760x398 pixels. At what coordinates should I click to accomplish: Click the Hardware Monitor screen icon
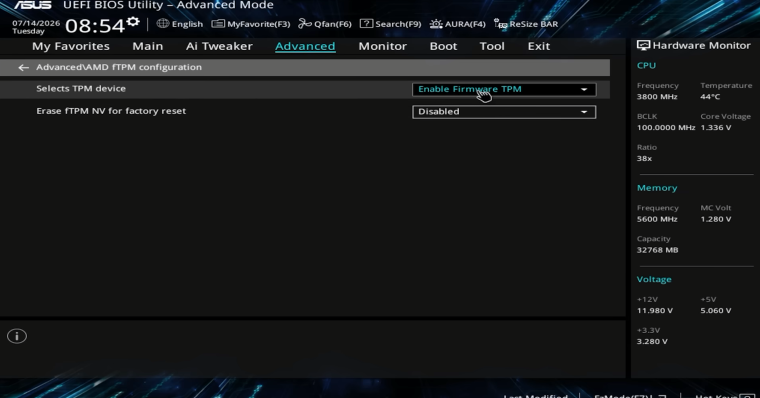pos(643,45)
